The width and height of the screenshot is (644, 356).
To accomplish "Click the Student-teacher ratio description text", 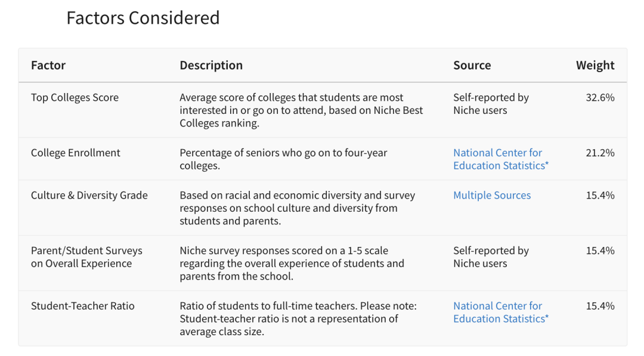I will click(x=298, y=319).
